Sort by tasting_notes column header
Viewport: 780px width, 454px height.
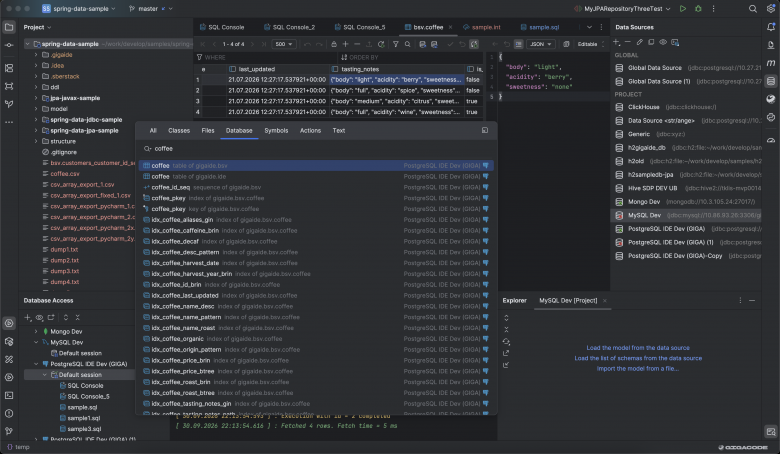pyautogui.click(x=396, y=69)
